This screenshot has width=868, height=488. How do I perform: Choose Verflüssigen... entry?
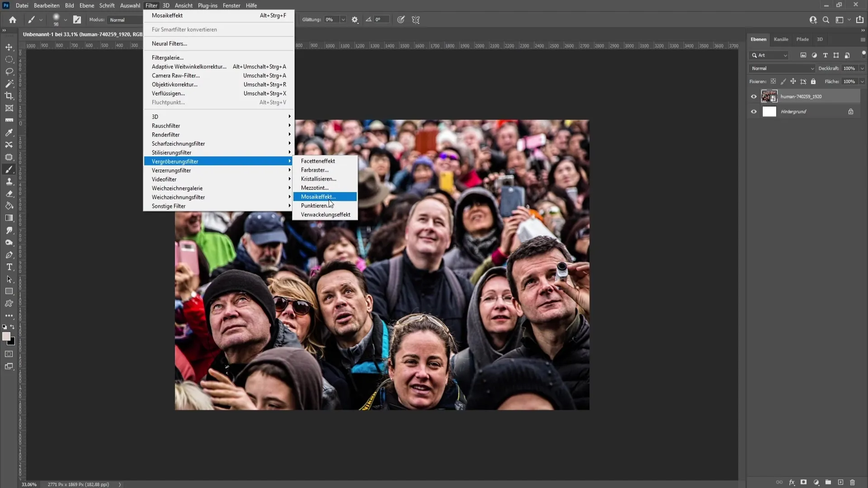point(219,94)
